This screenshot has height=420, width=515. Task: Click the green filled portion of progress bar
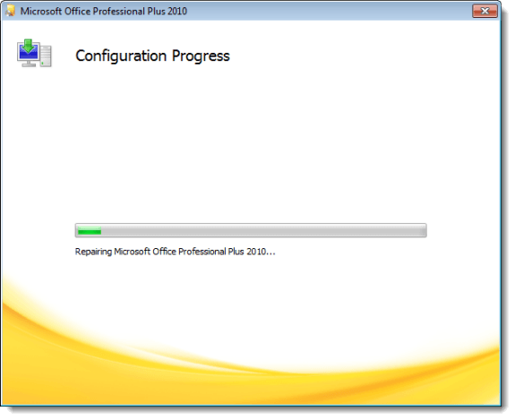click(x=90, y=230)
